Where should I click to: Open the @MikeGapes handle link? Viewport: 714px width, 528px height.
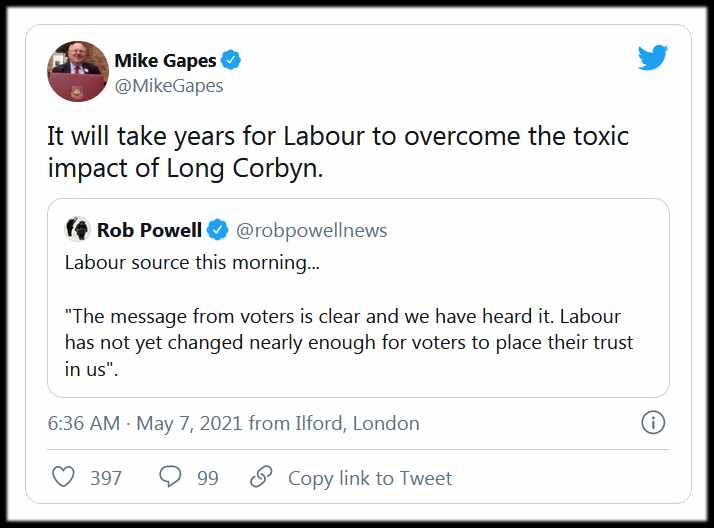pos(168,86)
